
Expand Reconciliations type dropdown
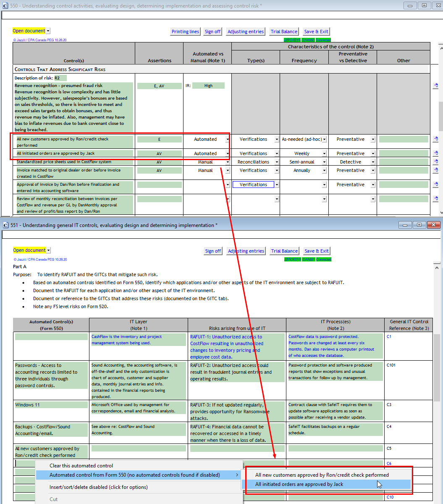pyautogui.click(x=277, y=162)
